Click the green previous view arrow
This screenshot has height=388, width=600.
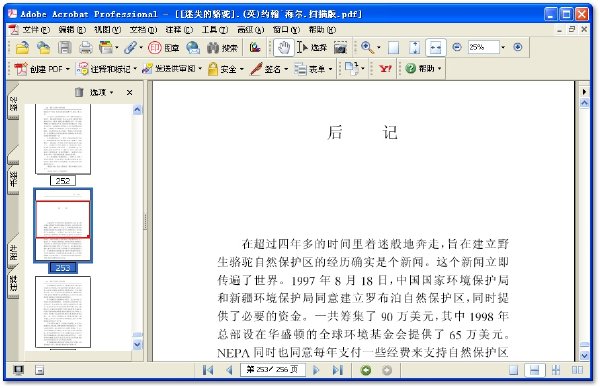pyautogui.click(x=366, y=370)
